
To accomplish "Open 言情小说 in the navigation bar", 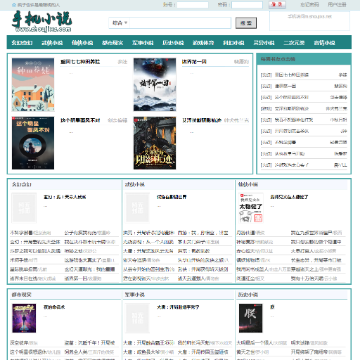I will [x=324, y=43].
